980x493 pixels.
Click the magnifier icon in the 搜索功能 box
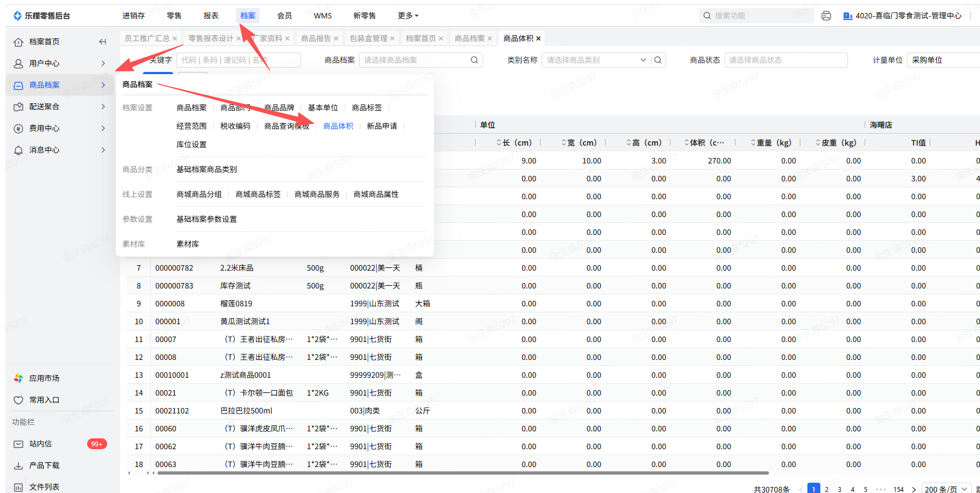pyautogui.click(x=707, y=16)
